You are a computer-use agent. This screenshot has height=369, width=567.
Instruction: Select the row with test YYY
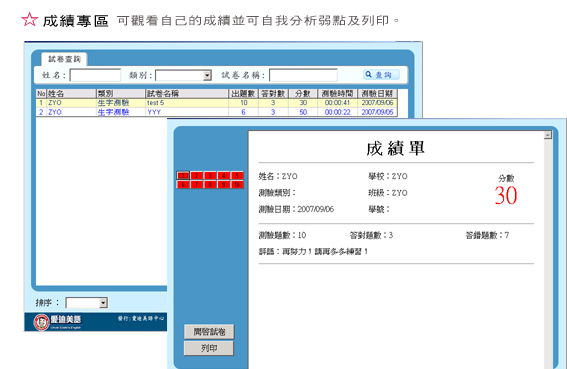(217, 112)
